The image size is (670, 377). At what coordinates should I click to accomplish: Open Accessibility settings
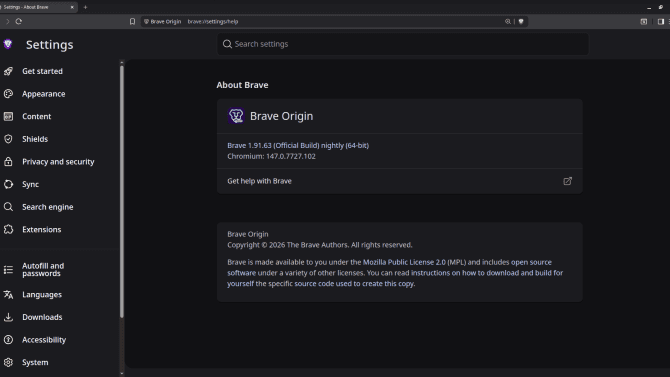coord(44,340)
